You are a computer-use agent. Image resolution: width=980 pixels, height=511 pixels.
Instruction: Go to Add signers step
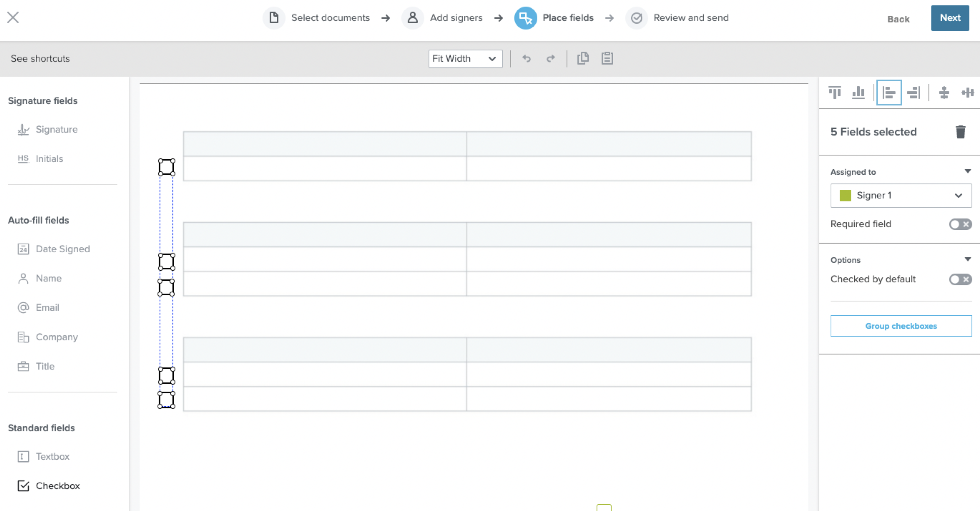click(x=456, y=18)
